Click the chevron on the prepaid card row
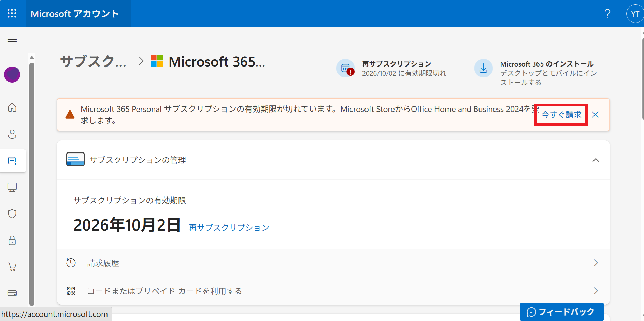 (596, 291)
